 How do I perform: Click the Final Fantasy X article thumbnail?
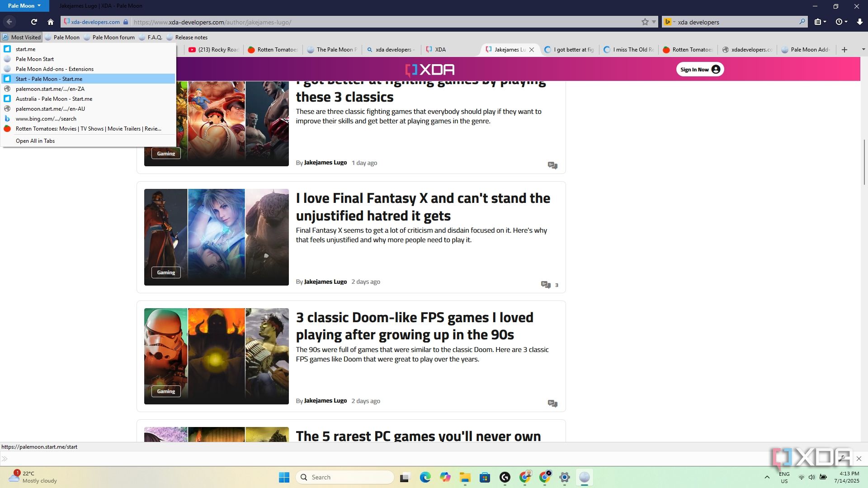point(216,237)
